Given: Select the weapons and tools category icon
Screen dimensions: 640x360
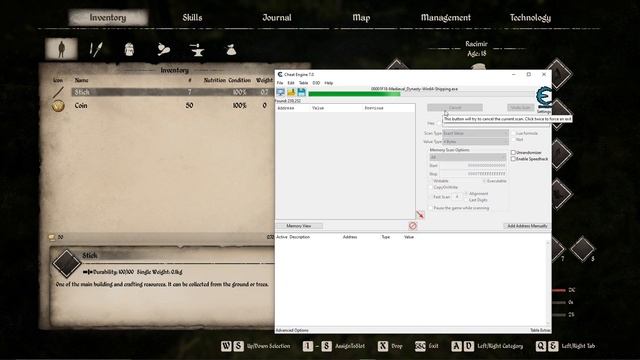Looking at the screenshot, I should pos(96,49).
